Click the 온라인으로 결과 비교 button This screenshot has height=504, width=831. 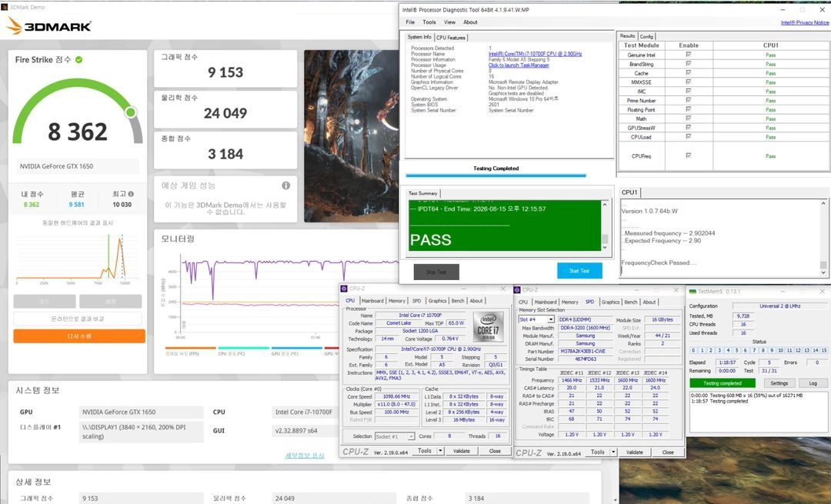78,319
